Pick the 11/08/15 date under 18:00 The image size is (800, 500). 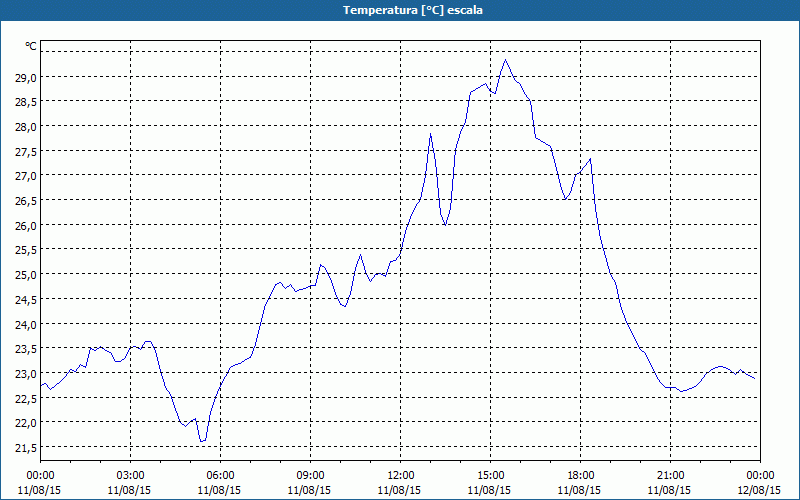tap(579, 490)
